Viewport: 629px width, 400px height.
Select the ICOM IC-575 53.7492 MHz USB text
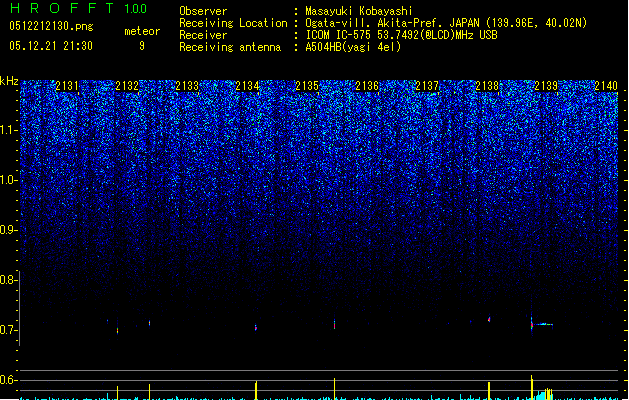[x=401, y=35]
